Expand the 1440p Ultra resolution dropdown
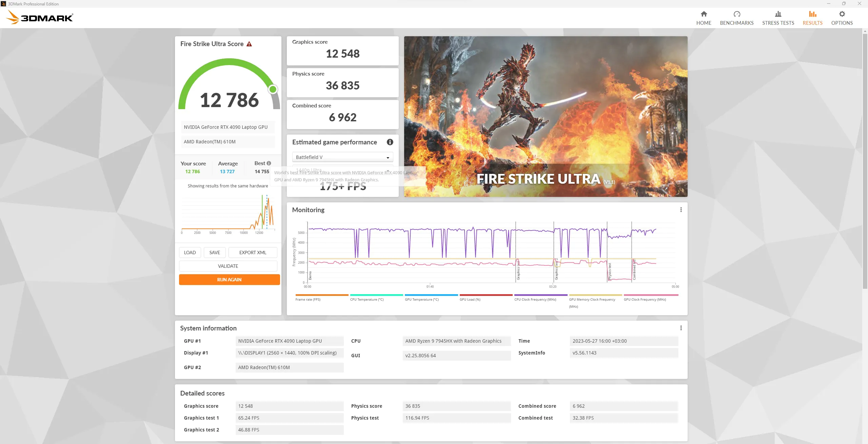Image resolution: width=868 pixels, height=444 pixels. tap(342, 170)
